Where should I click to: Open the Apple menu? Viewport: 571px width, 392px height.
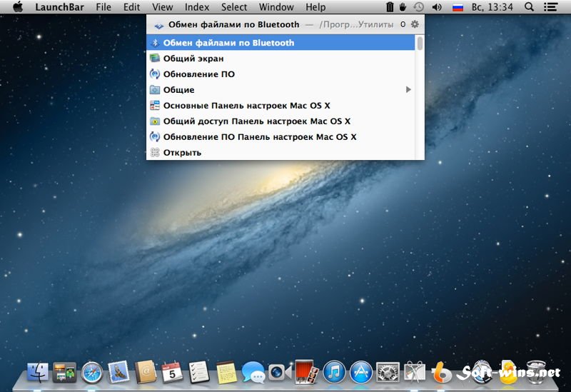[x=17, y=7]
